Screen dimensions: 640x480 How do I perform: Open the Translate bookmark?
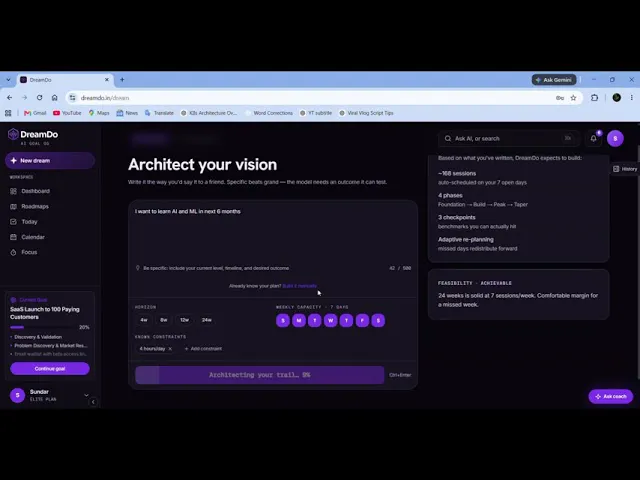click(159, 113)
